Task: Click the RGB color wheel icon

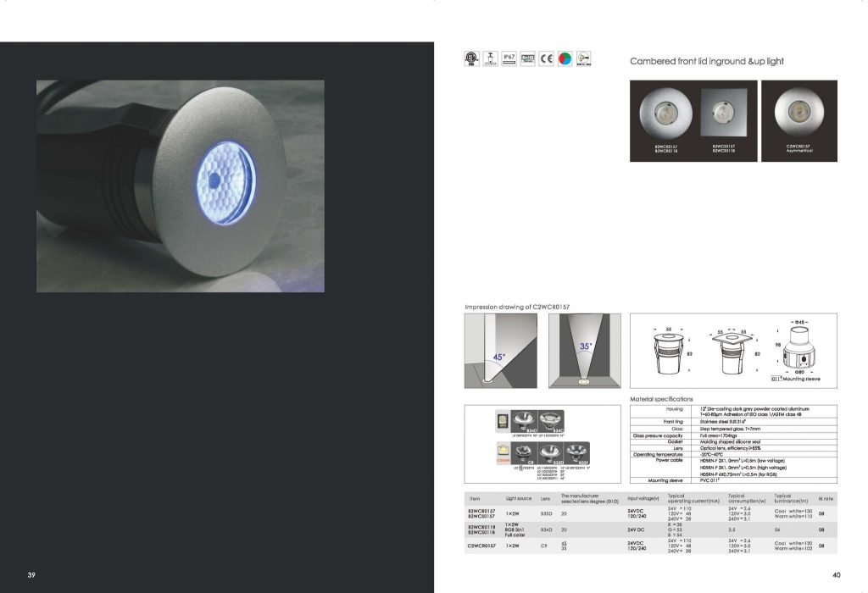Action: pos(564,58)
